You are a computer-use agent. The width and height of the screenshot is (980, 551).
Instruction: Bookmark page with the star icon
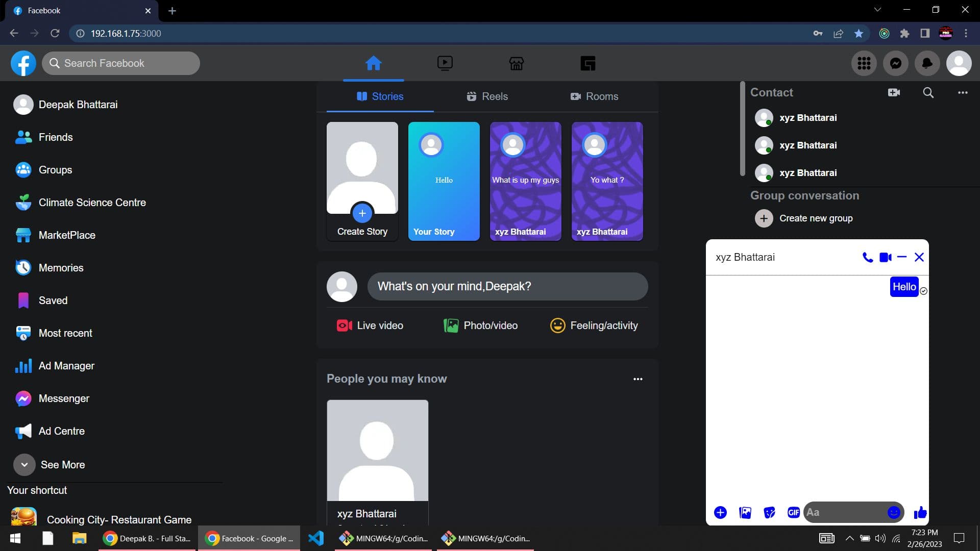point(859,33)
